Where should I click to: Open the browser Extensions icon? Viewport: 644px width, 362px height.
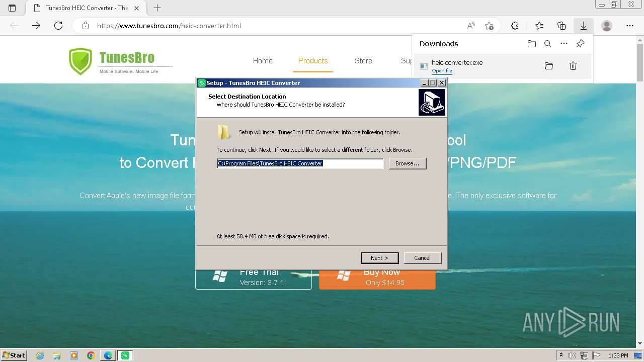pyautogui.click(x=515, y=26)
